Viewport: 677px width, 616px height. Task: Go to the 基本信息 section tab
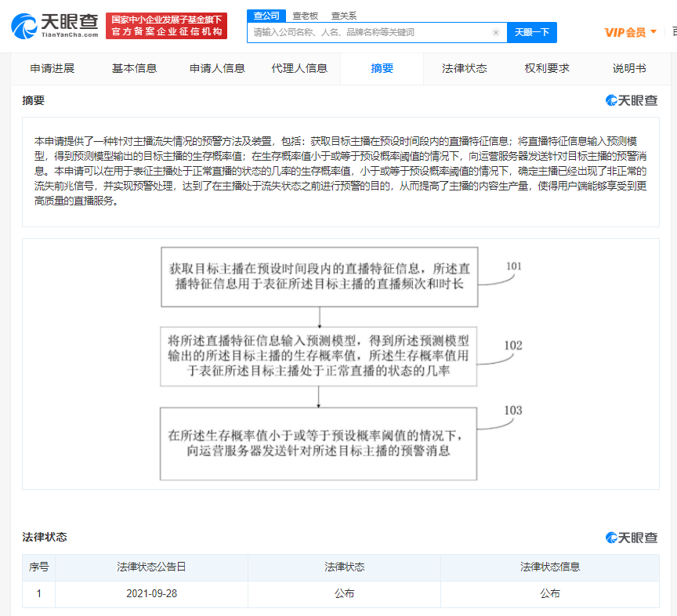click(134, 68)
